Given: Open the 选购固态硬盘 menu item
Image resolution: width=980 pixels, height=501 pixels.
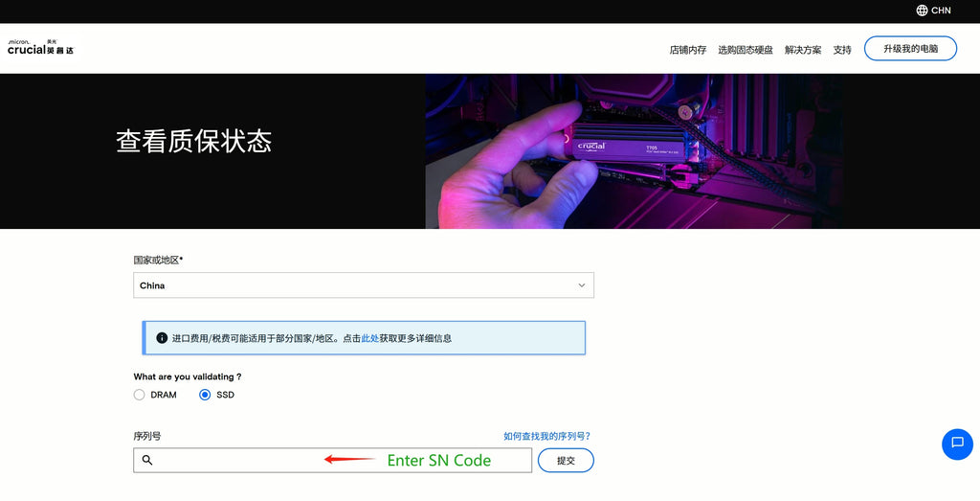Looking at the screenshot, I should [x=745, y=50].
